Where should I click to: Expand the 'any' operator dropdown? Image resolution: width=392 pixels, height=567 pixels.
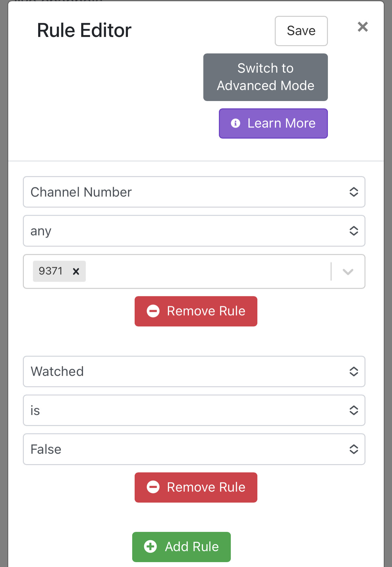194,231
